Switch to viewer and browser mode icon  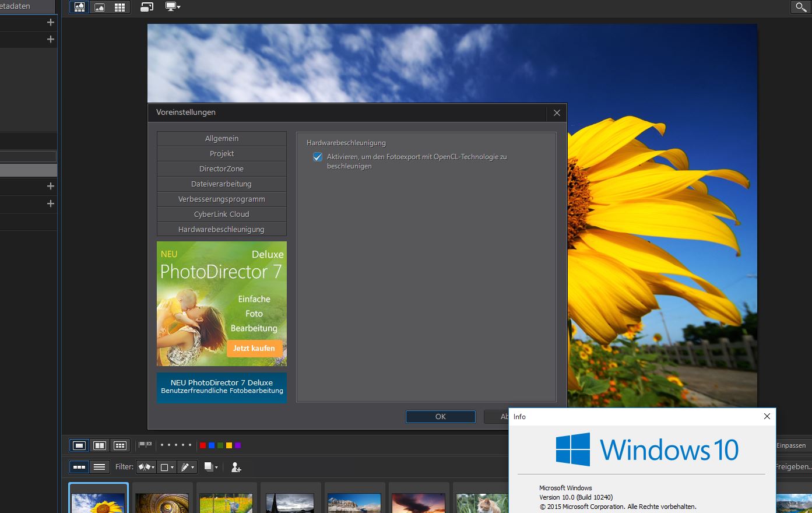click(79, 7)
